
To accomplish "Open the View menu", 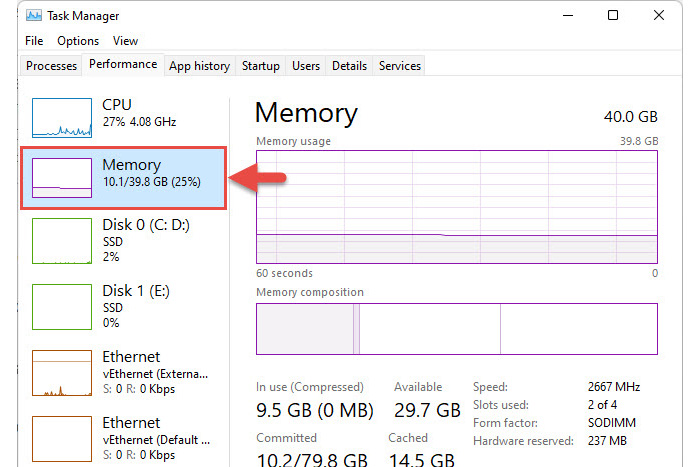I will click(x=125, y=41).
